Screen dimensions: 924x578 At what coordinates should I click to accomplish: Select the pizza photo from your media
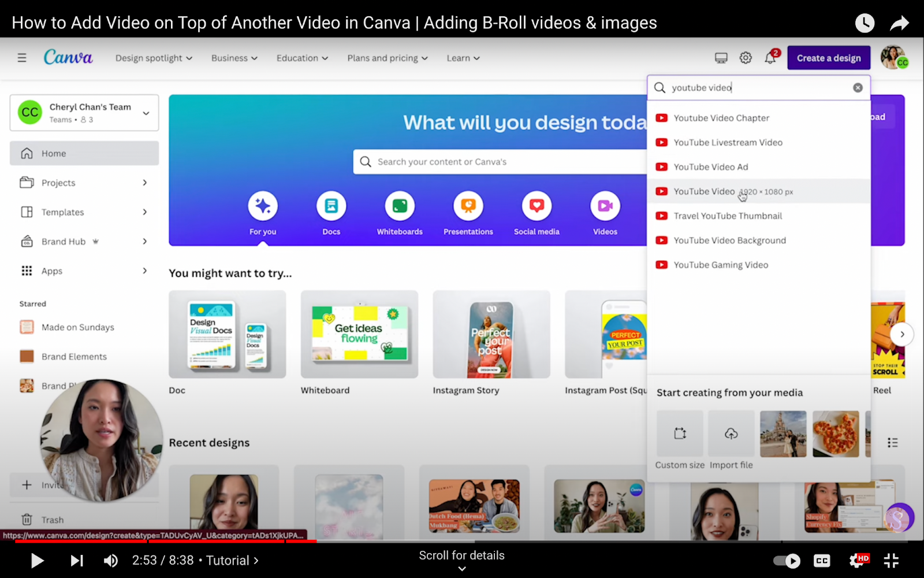(836, 433)
